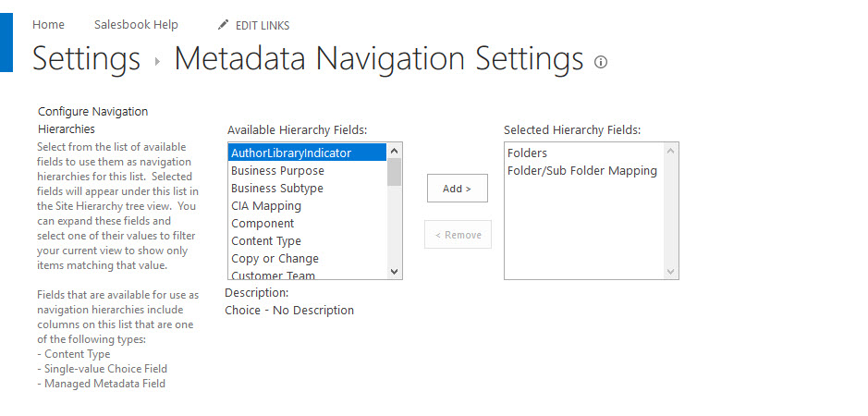Viewport: 868px width, 416px height.
Task: Select the Component field
Action: pos(307,224)
